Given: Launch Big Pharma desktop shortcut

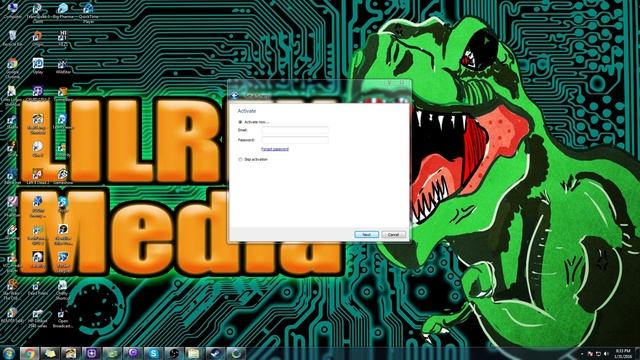Looking at the screenshot, I should pos(63,11).
